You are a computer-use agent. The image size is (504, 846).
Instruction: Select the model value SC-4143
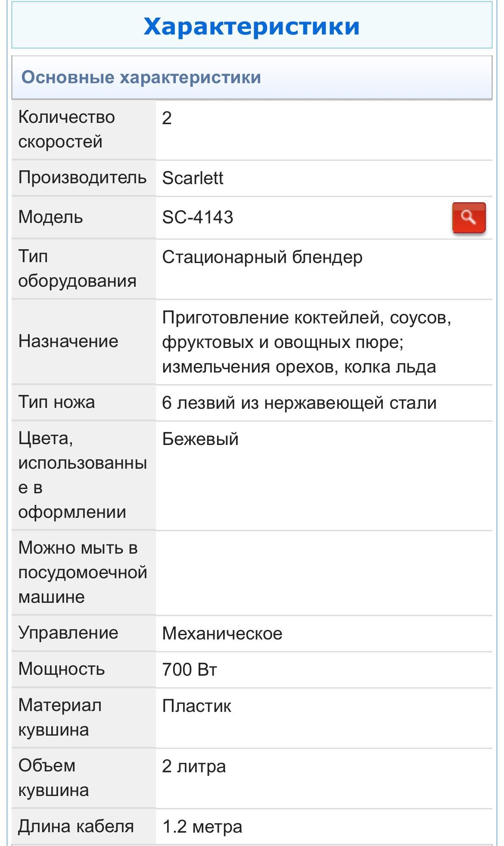point(198,217)
